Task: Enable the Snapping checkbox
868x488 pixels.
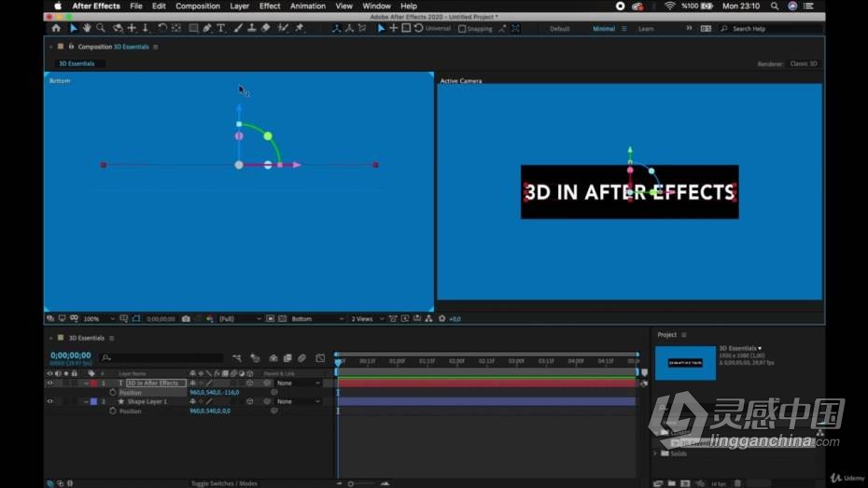Action: point(462,29)
